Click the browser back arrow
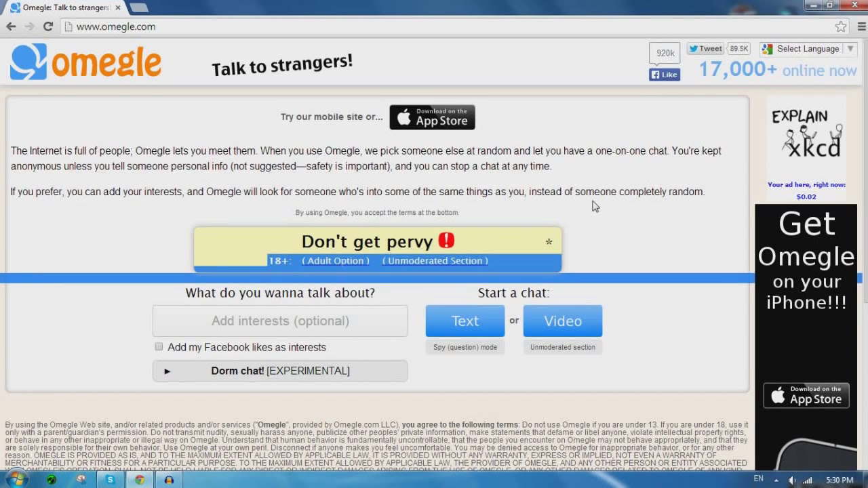The height and width of the screenshot is (488, 868). click(11, 26)
